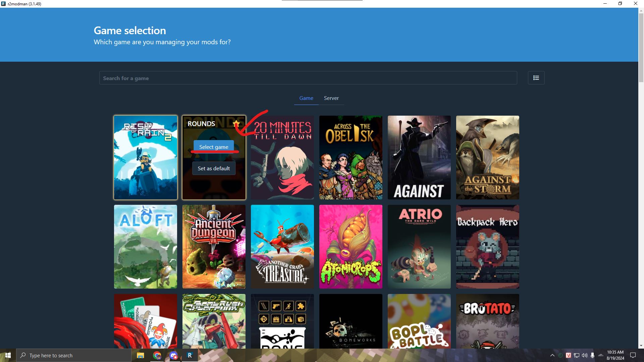Click Set as default button
The width and height of the screenshot is (644, 362).
[214, 168]
